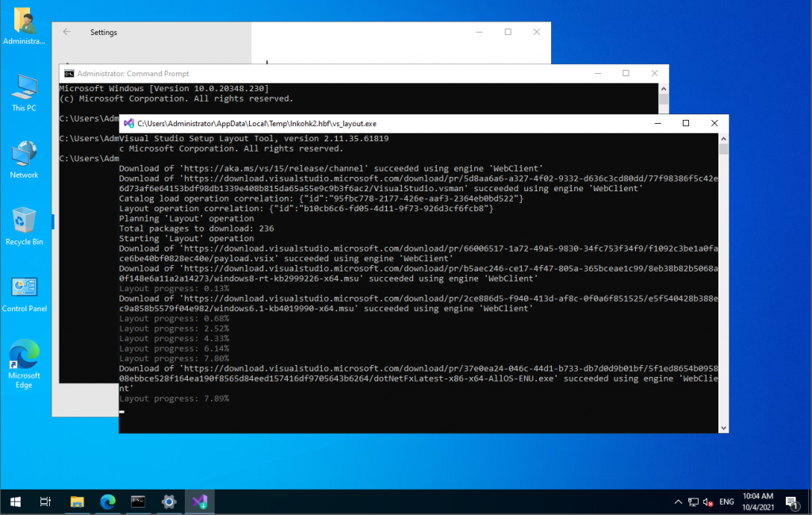
Task: Click scroll-up arrow in Command Prompt window
Action: click(664, 89)
